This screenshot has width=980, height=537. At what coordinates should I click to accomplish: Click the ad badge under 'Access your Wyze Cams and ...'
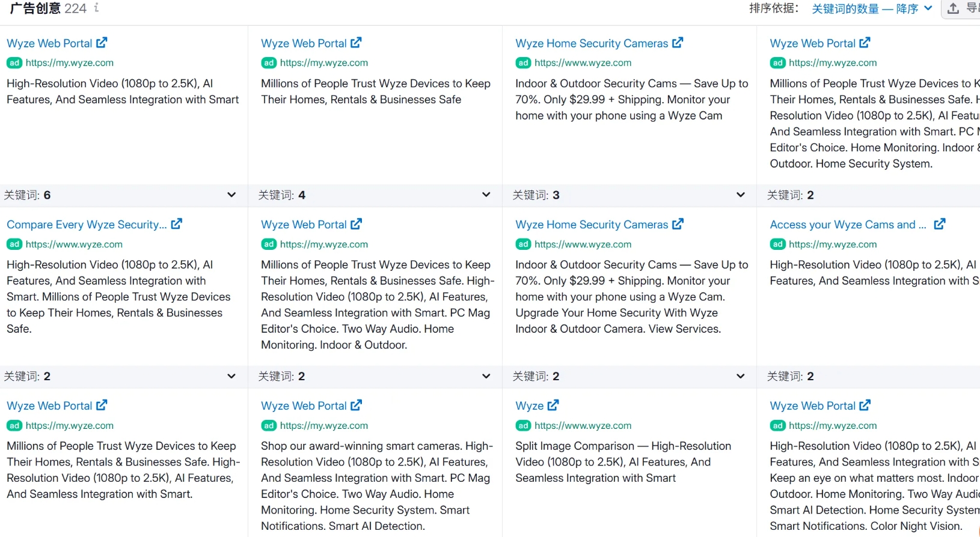(778, 244)
